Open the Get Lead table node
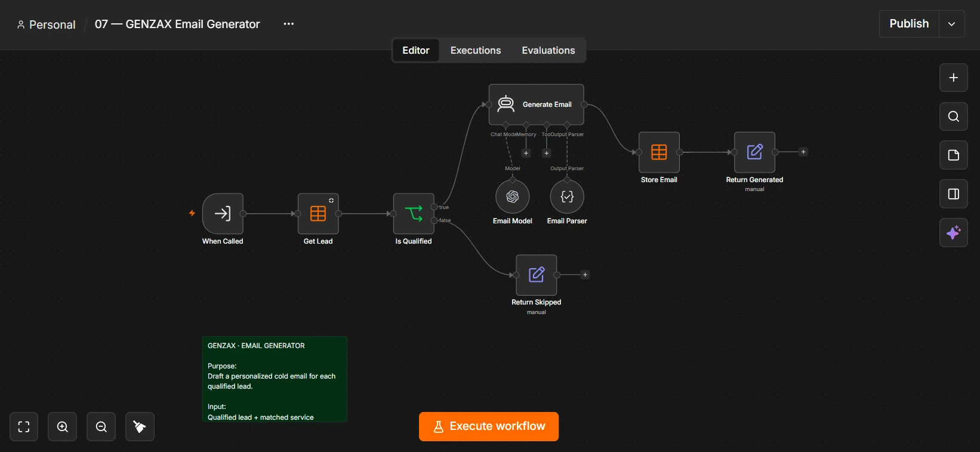The width and height of the screenshot is (980, 452). 318,213
